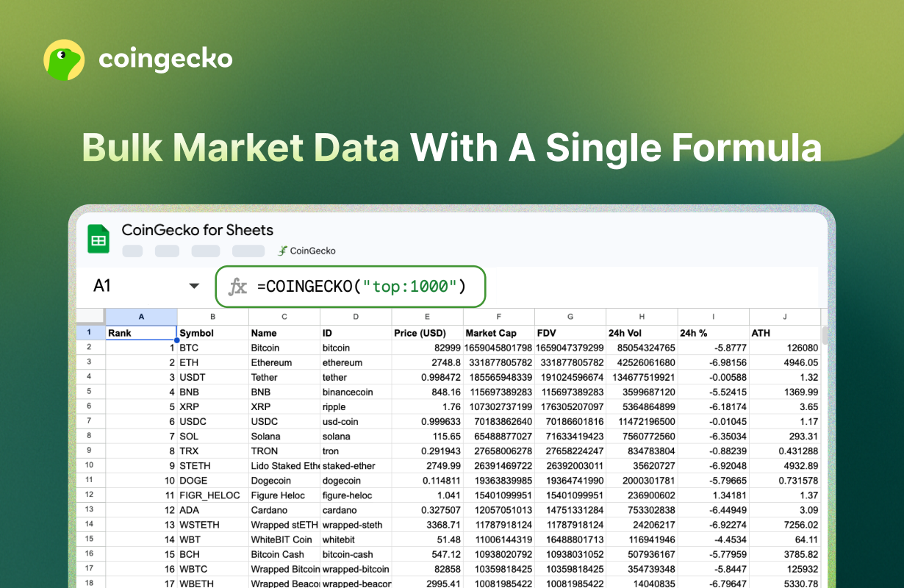Click the Symbol header cell
The width and height of the screenshot is (904, 588).
coord(213,333)
